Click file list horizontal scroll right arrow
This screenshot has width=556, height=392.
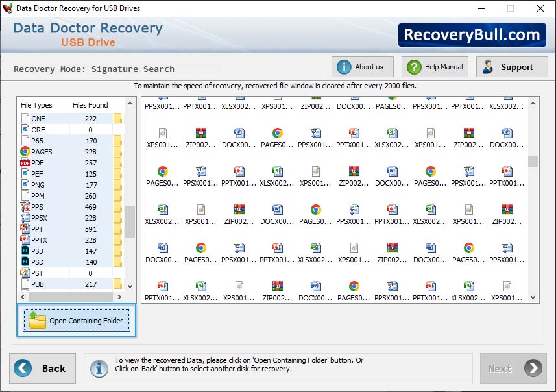pyautogui.click(x=119, y=297)
